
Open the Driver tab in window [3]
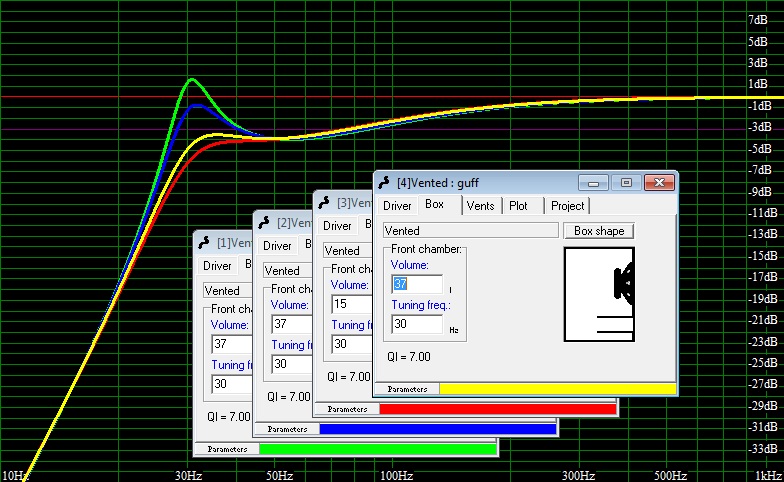click(x=337, y=226)
